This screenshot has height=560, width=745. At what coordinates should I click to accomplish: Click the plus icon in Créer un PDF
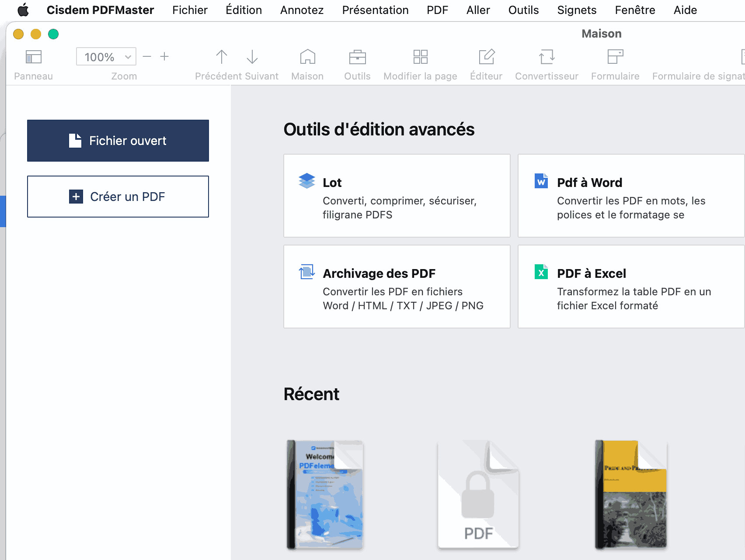coord(76,197)
